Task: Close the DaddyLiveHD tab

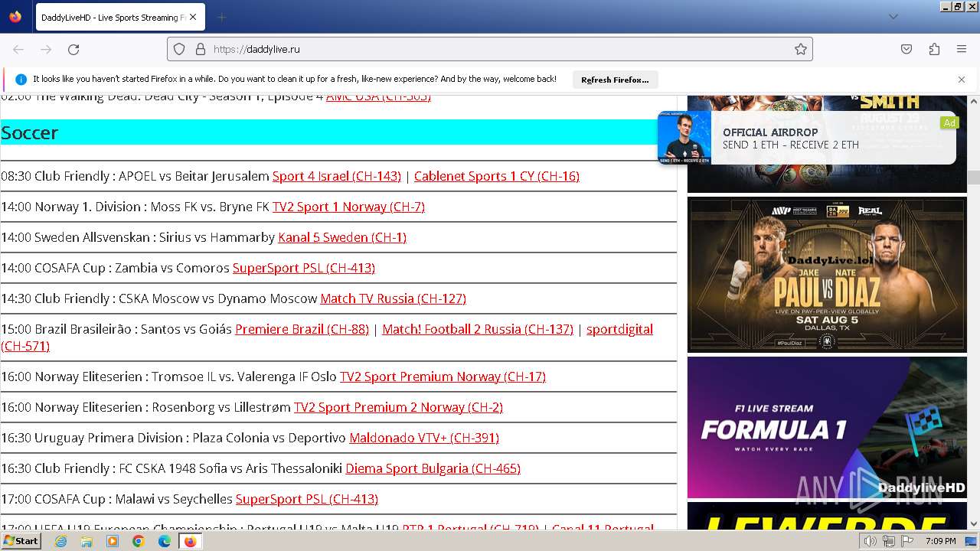Action: (193, 17)
